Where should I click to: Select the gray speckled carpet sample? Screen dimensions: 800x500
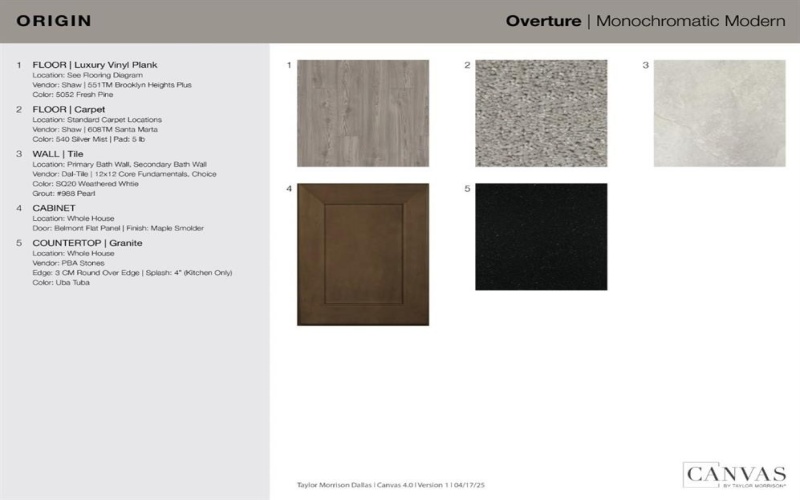click(x=541, y=113)
